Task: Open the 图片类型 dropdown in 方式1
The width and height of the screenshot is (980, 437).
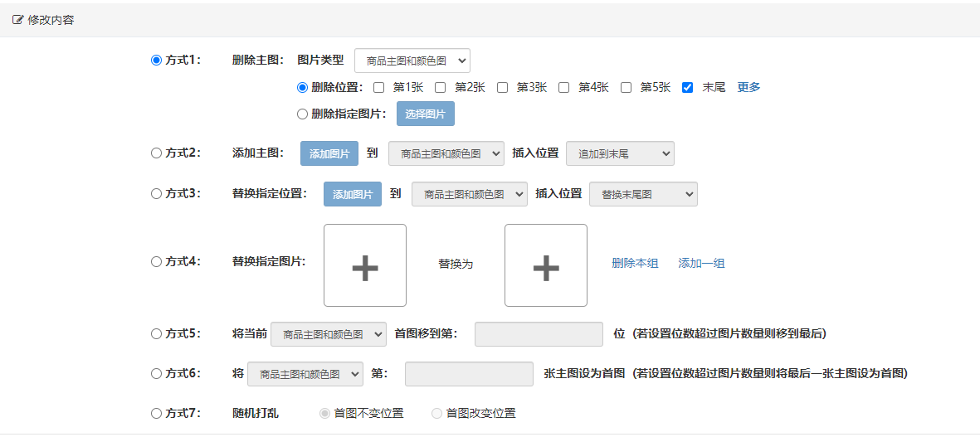Action: tap(412, 61)
